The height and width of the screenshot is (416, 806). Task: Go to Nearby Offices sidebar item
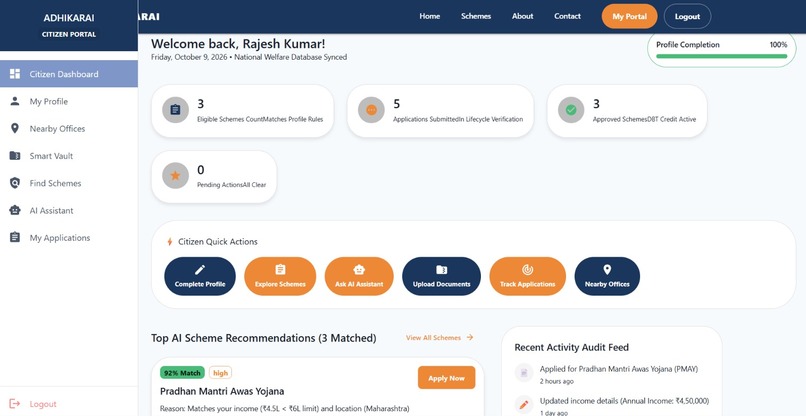tap(68, 129)
